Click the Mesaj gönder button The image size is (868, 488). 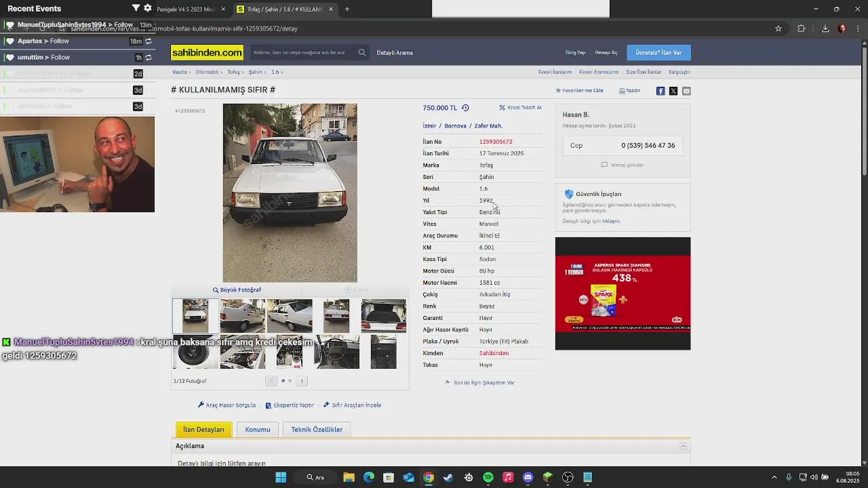point(623,165)
